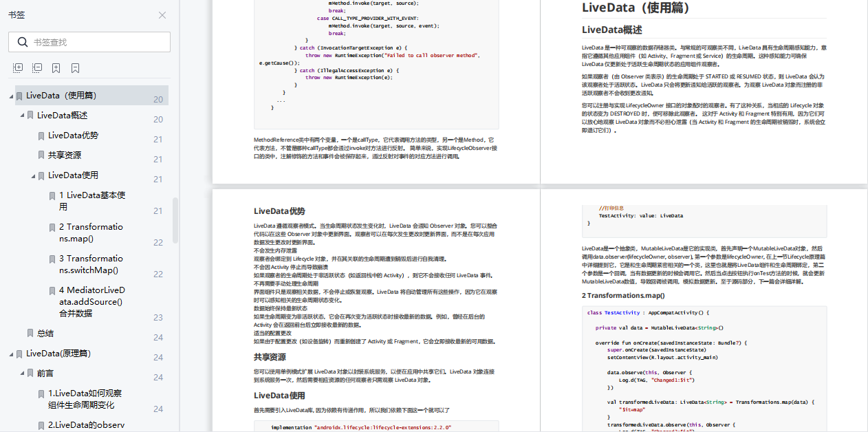Open the LiveData(原理篇) bookmark
The image size is (868, 432).
click(58, 354)
